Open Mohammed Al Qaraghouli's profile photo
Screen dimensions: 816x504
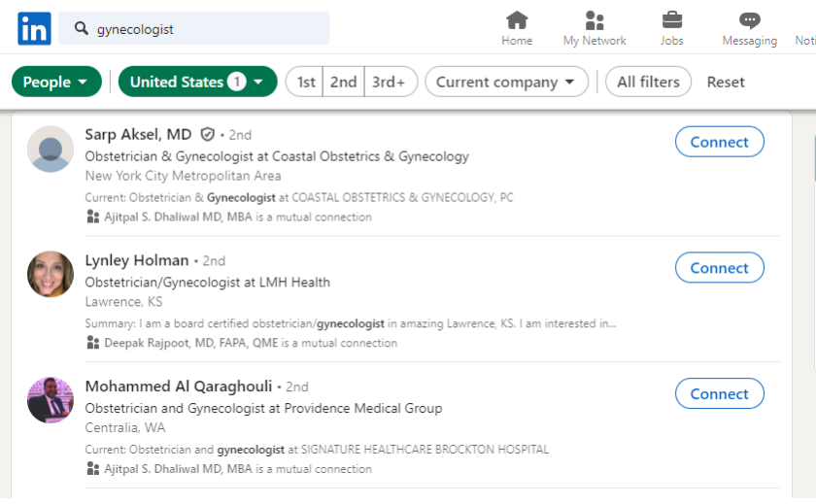tap(51, 400)
